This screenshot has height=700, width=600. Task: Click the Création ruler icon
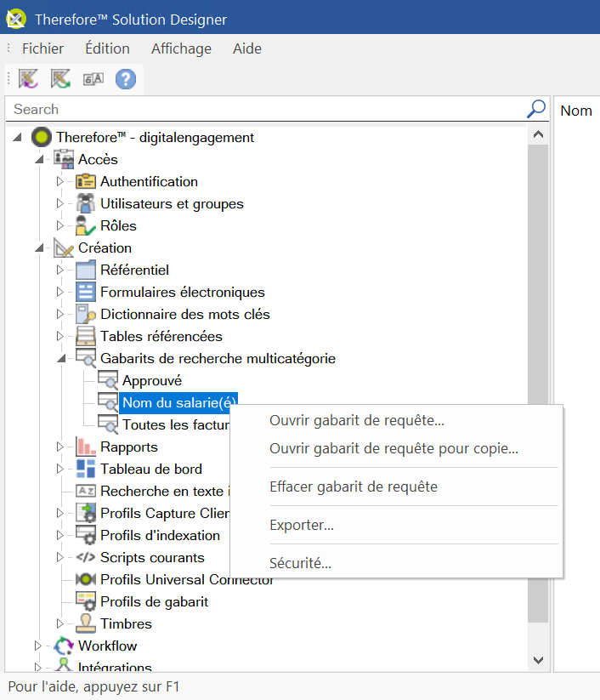pos(64,248)
